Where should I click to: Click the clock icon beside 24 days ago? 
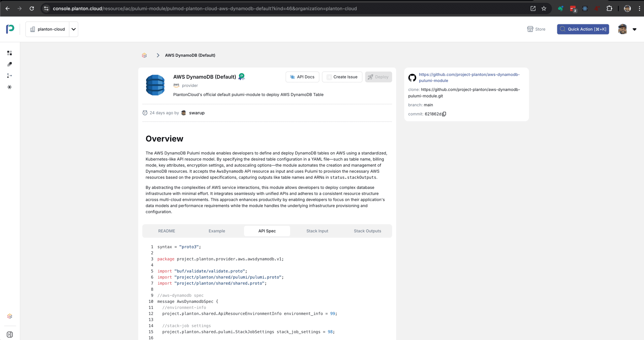145,113
